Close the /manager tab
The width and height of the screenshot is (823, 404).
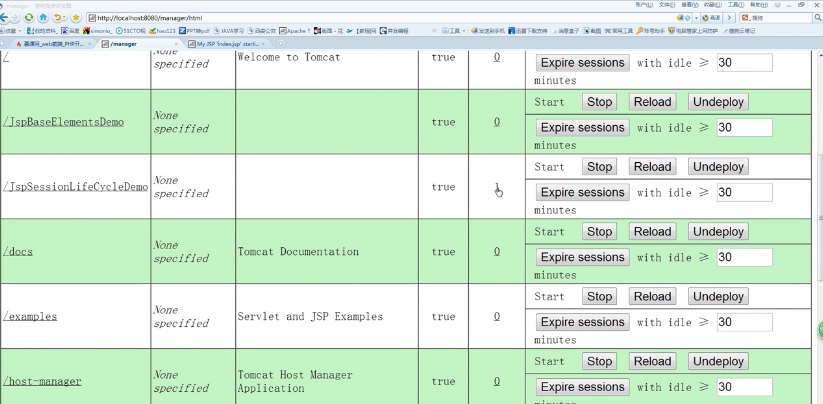click(x=176, y=44)
